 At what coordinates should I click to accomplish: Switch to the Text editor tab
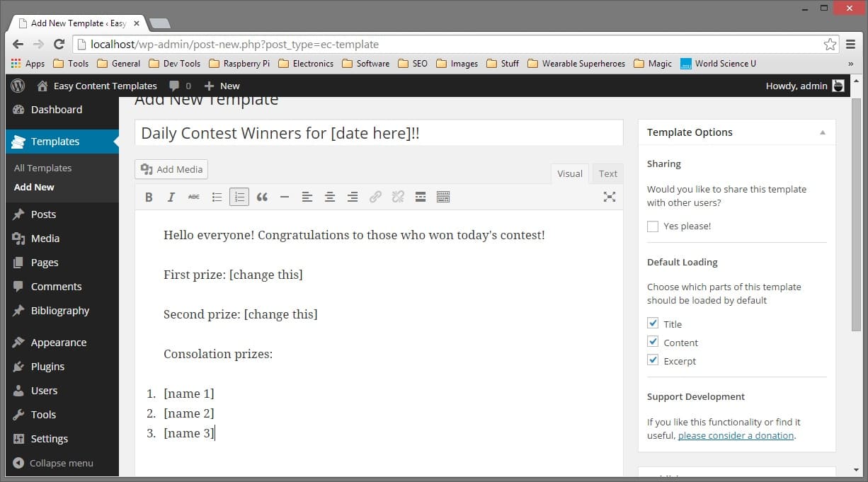click(607, 173)
